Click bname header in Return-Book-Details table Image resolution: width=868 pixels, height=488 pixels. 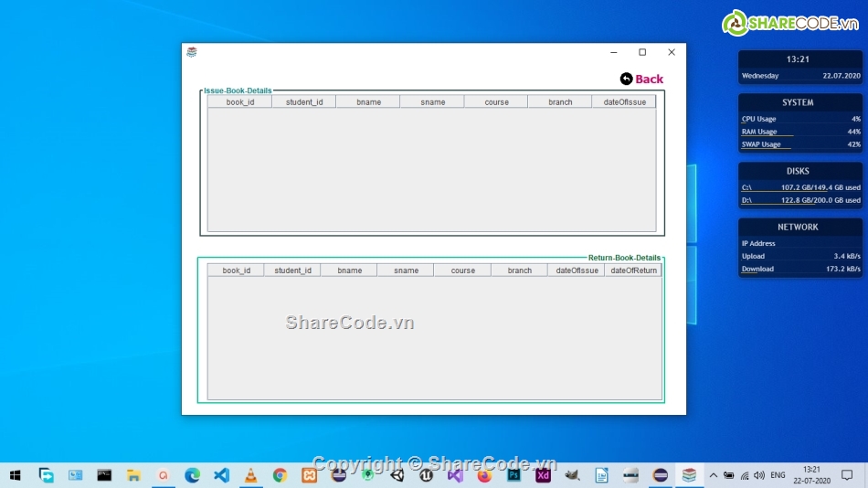(349, 271)
